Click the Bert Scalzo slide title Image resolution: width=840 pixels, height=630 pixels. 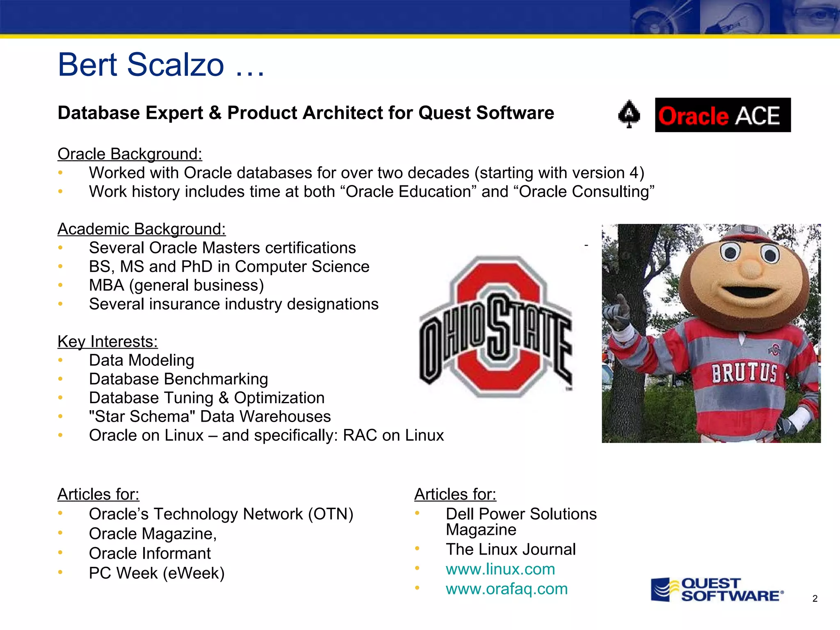[x=161, y=65]
